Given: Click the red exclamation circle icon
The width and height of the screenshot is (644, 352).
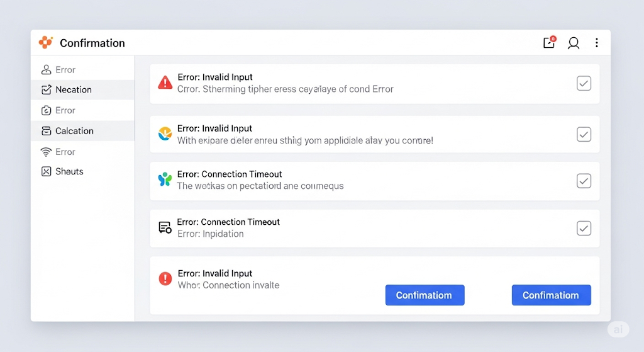Looking at the screenshot, I should click(x=165, y=278).
